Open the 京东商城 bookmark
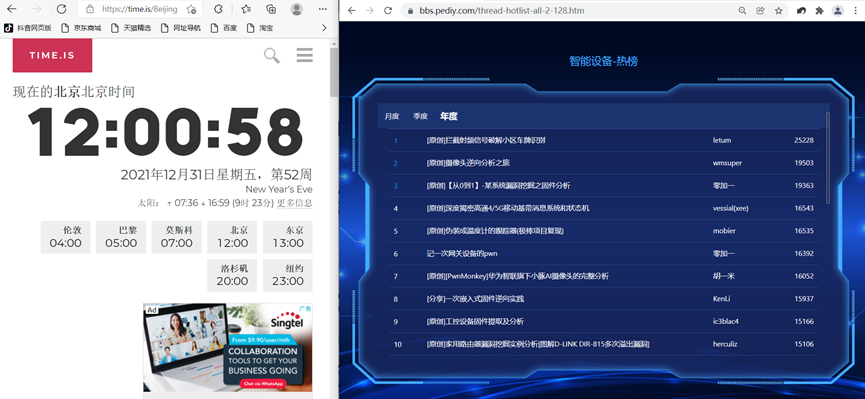Image resolution: width=865 pixels, height=399 pixels. [x=82, y=28]
